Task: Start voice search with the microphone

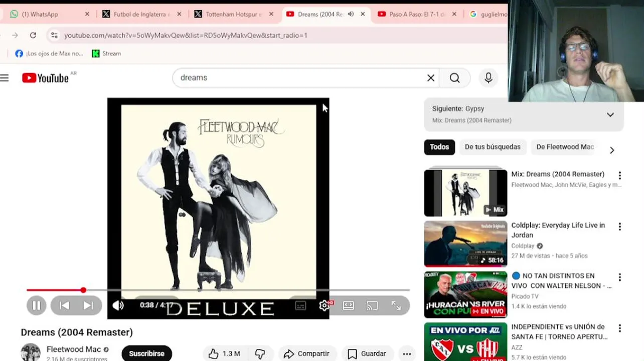Action: coord(489,78)
